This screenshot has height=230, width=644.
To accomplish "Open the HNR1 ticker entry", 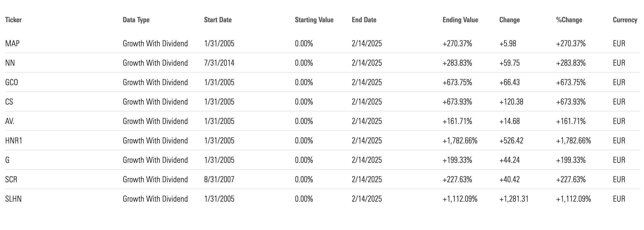I will 14,141.
